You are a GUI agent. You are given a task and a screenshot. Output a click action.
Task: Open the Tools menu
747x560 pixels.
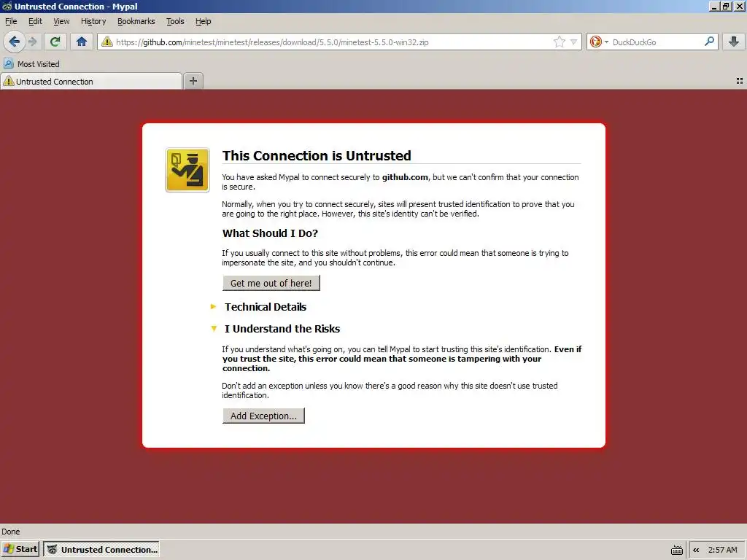point(175,21)
